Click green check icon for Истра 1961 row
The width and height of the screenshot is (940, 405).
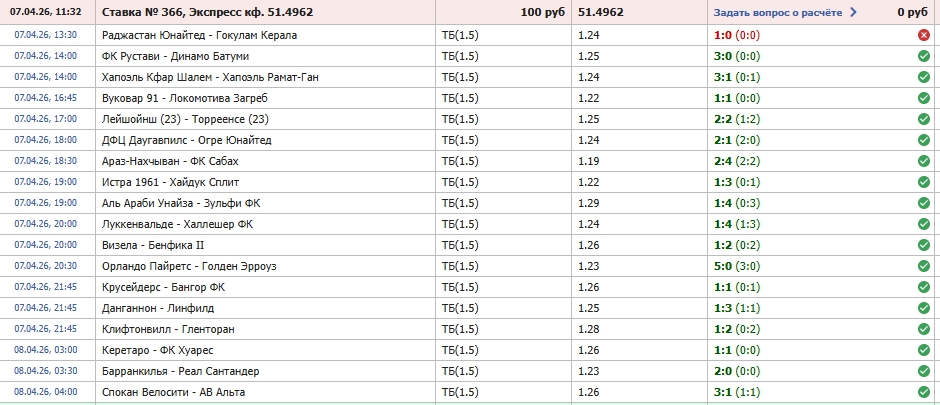(x=924, y=182)
